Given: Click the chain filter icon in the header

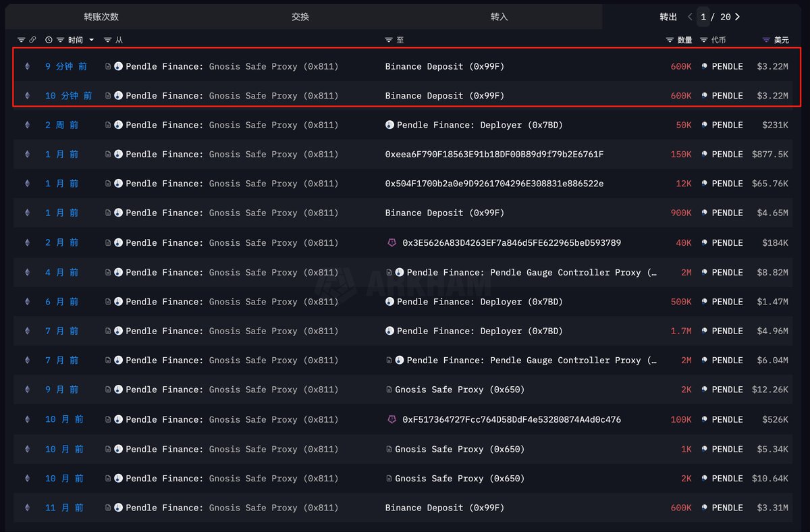Looking at the screenshot, I should 21,41.
